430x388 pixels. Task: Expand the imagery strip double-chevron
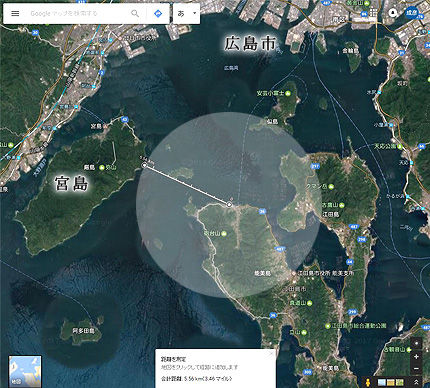416,382
